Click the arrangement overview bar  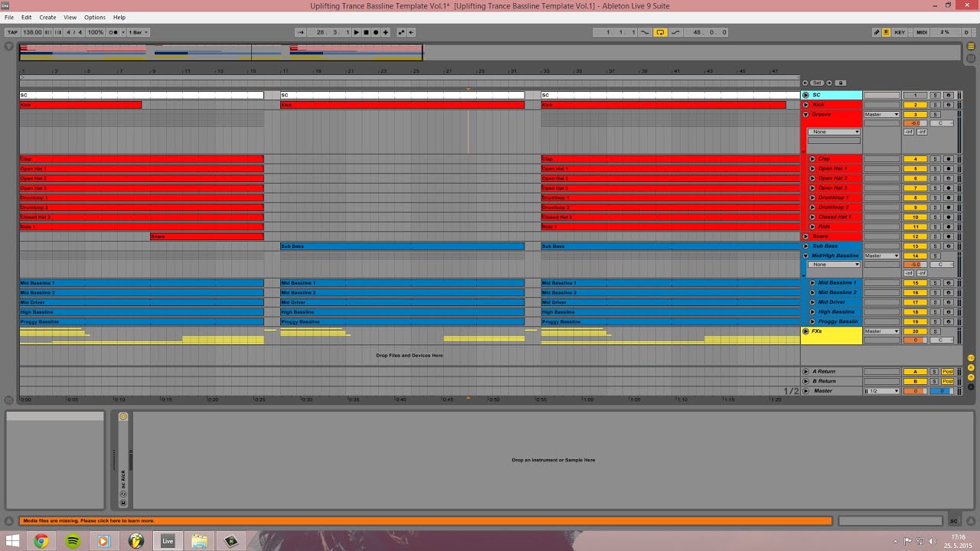pyautogui.click(x=490, y=52)
